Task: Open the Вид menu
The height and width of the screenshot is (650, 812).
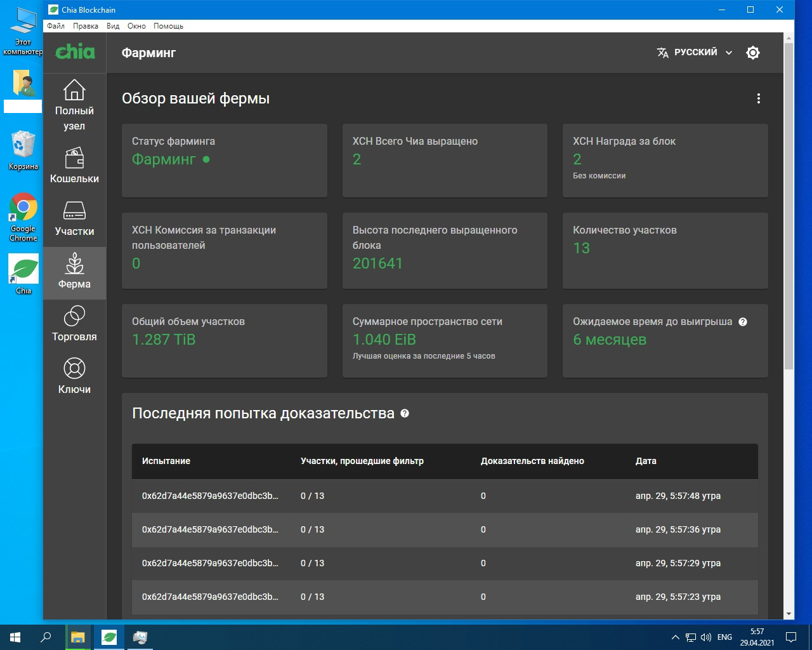Action: [x=113, y=26]
